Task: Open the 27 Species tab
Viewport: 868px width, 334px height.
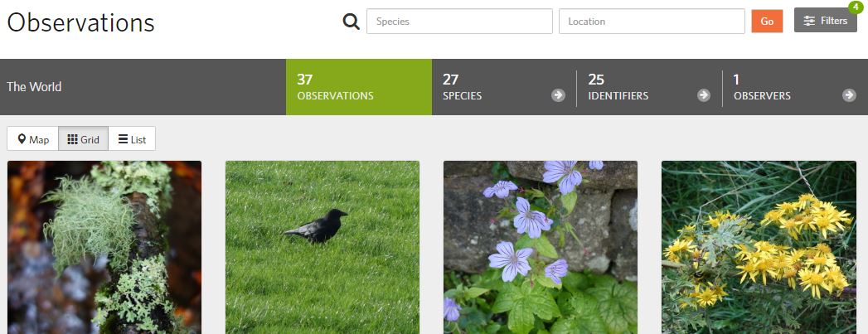Action: (504, 87)
